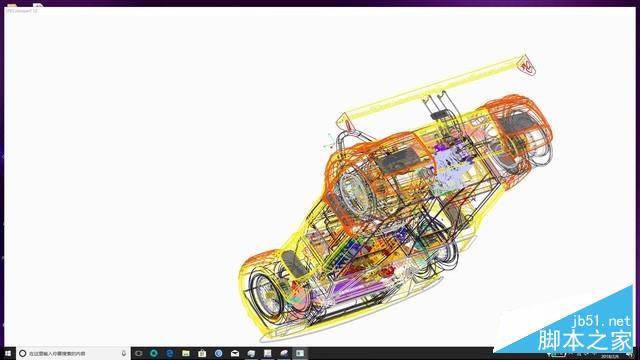Open the Microsoft Store taskbar icon
Viewport: 640px width, 360px height.
point(202,353)
